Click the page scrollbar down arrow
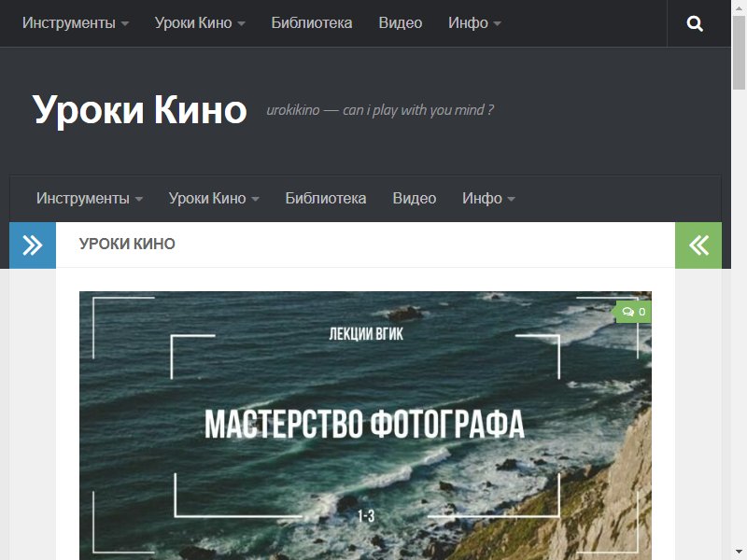The height and width of the screenshot is (560, 747). pyautogui.click(x=739, y=553)
